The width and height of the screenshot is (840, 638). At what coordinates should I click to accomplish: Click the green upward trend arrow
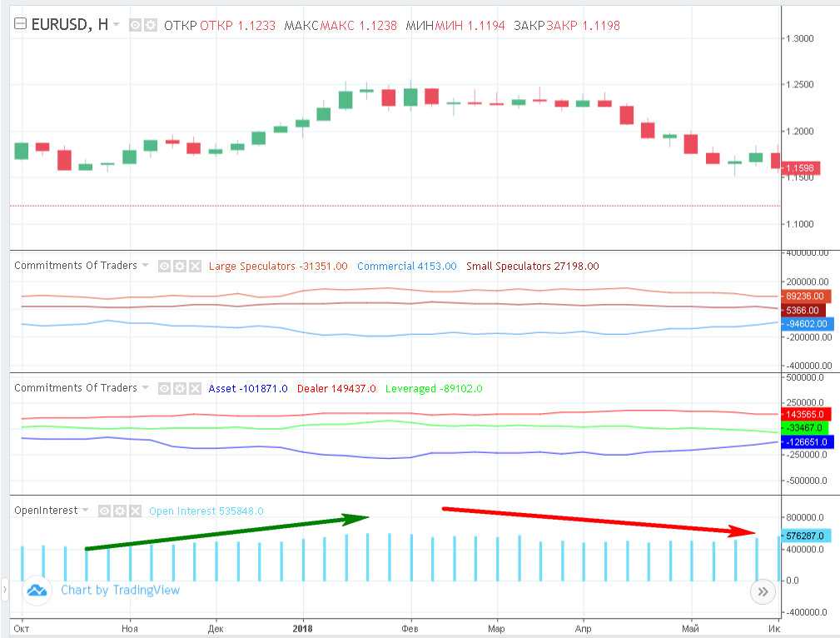(x=226, y=533)
